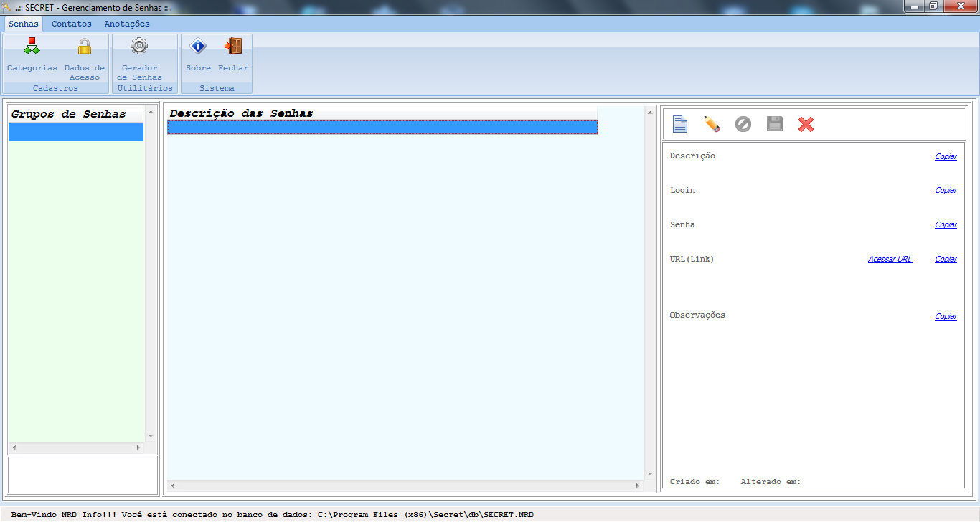Click the status bar database path text
Screen dimensions: 980x522
point(425,515)
